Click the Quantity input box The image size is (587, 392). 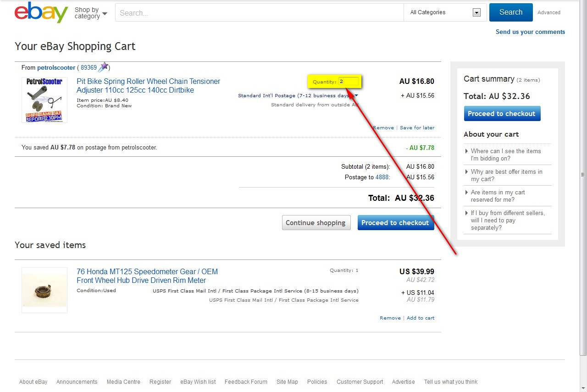pyautogui.click(x=348, y=82)
